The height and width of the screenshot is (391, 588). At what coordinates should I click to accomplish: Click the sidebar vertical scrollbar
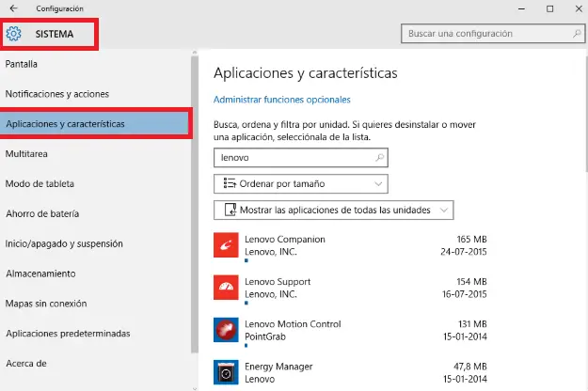pos(194,204)
